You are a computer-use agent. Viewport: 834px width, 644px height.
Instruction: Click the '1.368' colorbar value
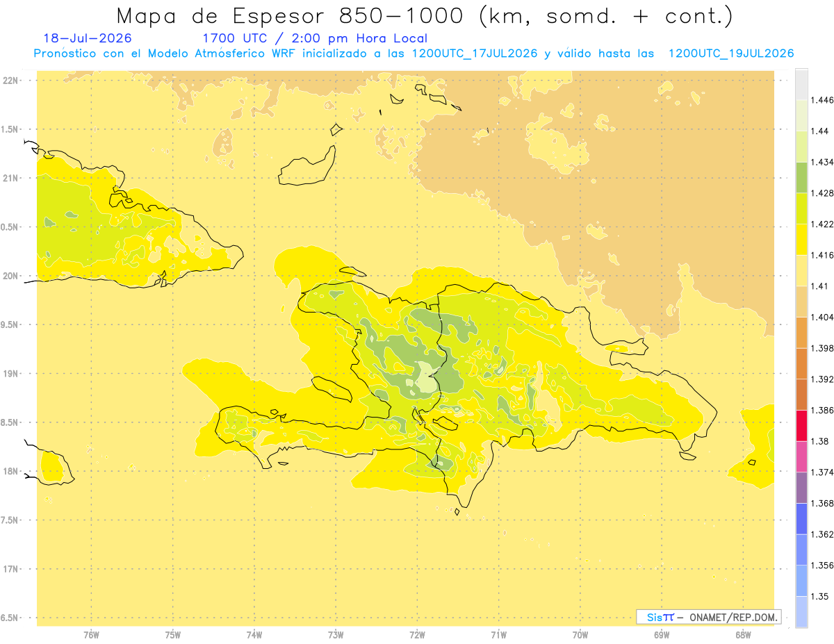pyautogui.click(x=823, y=504)
